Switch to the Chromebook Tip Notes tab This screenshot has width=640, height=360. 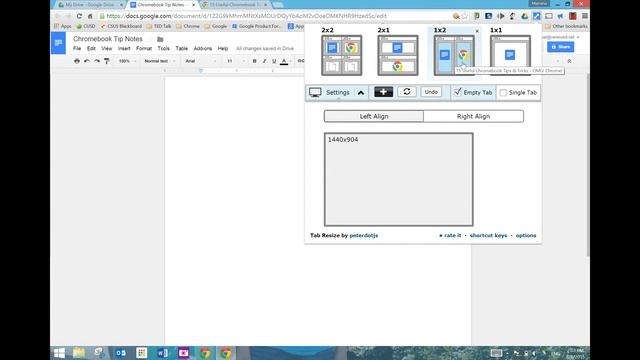coord(162,4)
